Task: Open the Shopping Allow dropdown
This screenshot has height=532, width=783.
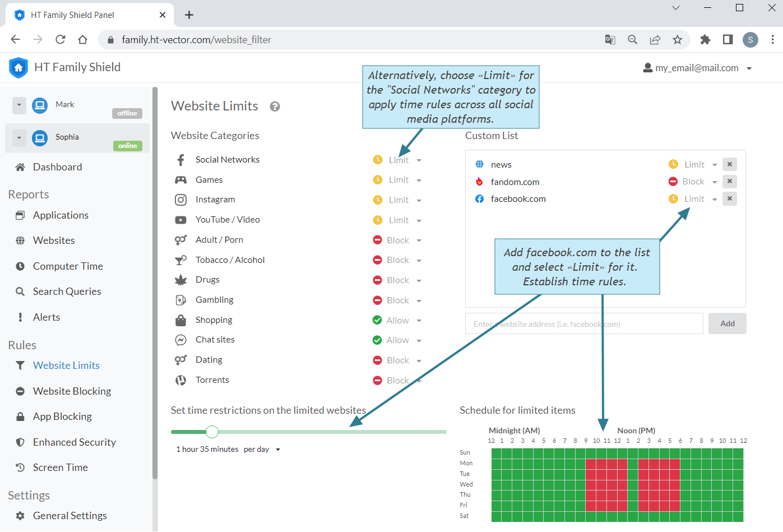Action: [397, 321]
